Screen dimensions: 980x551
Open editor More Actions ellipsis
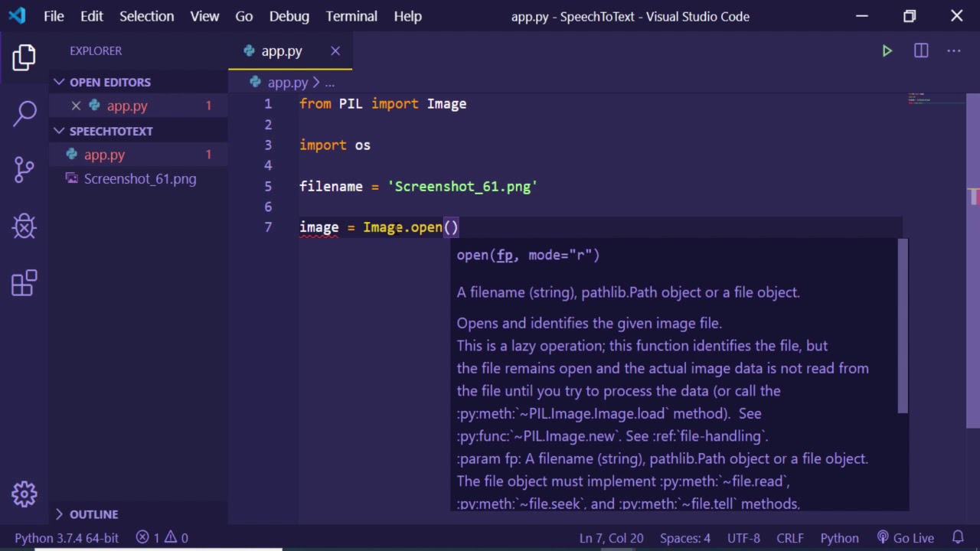click(954, 51)
